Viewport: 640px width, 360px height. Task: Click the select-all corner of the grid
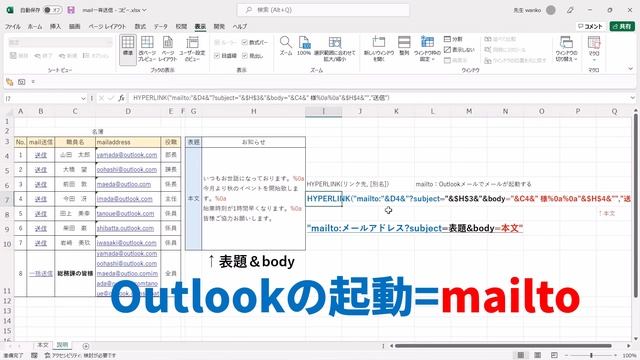[x=9, y=111]
